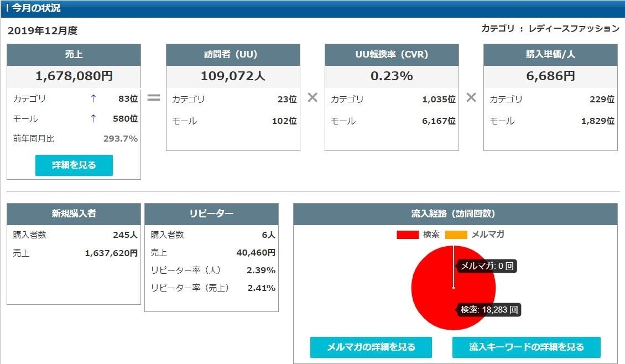Image resolution: width=625 pixels, height=364 pixels.
Task: Open 流入キーワードの詳細を見る button
Action: (x=526, y=347)
